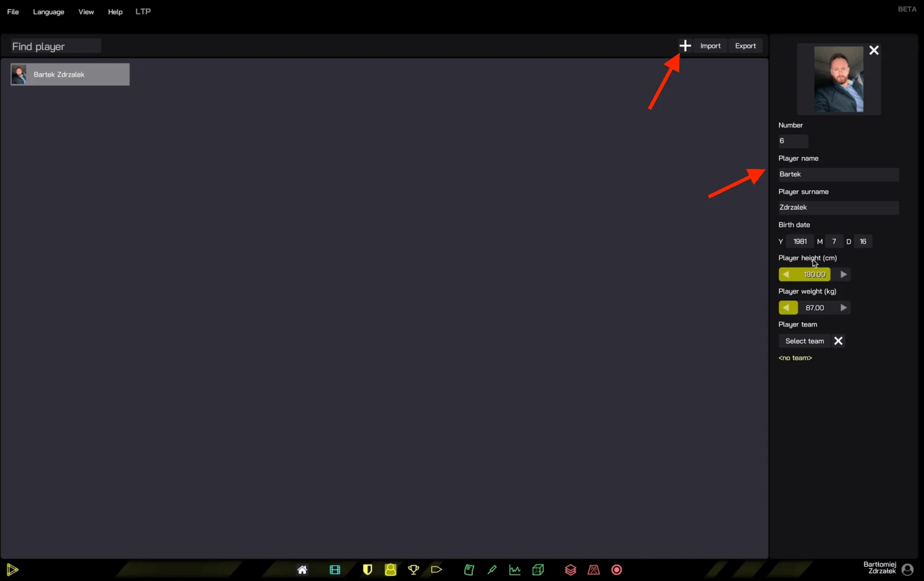Increase player height with right arrow
The image size is (924, 581).
[x=843, y=274]
